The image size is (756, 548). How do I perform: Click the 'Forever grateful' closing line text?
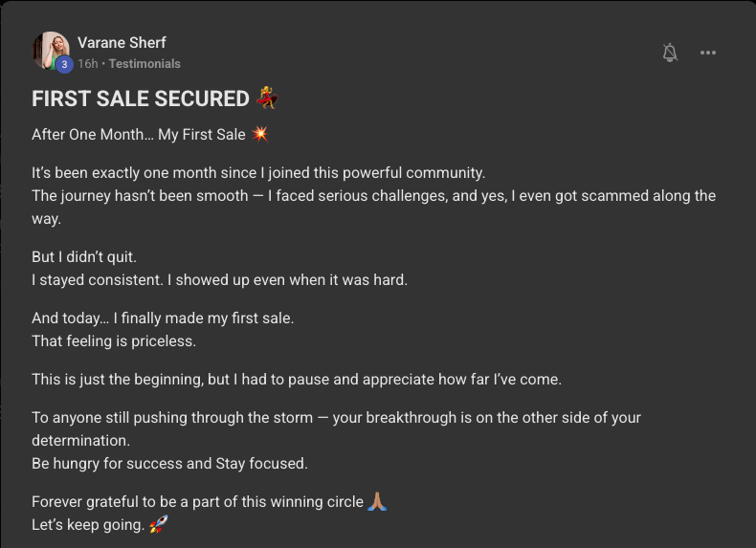pos(197,502)
